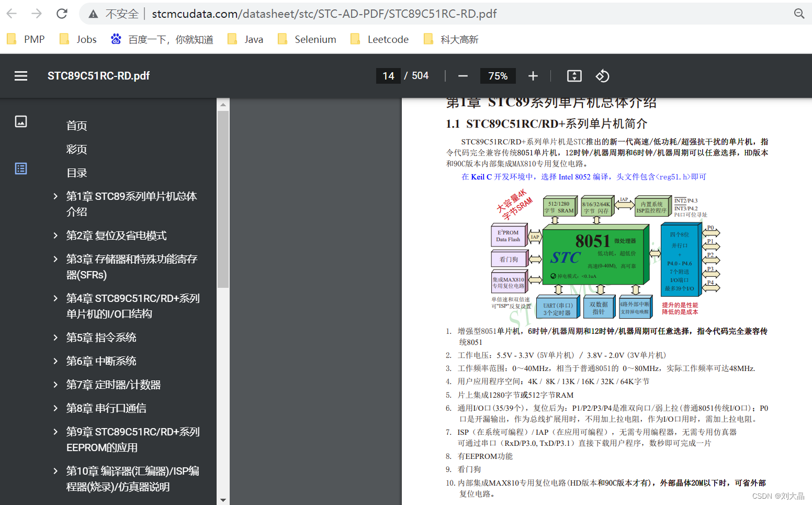Open outline item 第6章 中断系统

[101, 361]
